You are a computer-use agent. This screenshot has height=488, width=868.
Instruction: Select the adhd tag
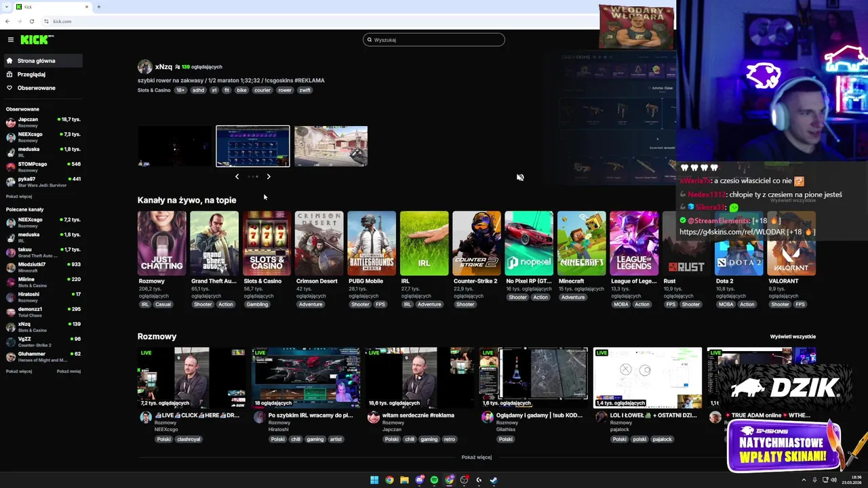(198, 90)
